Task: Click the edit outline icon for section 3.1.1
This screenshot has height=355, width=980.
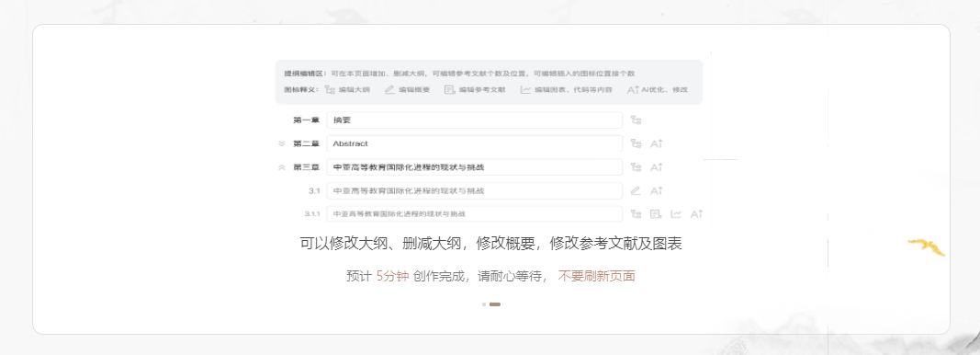Action: (x=636, y=214)
